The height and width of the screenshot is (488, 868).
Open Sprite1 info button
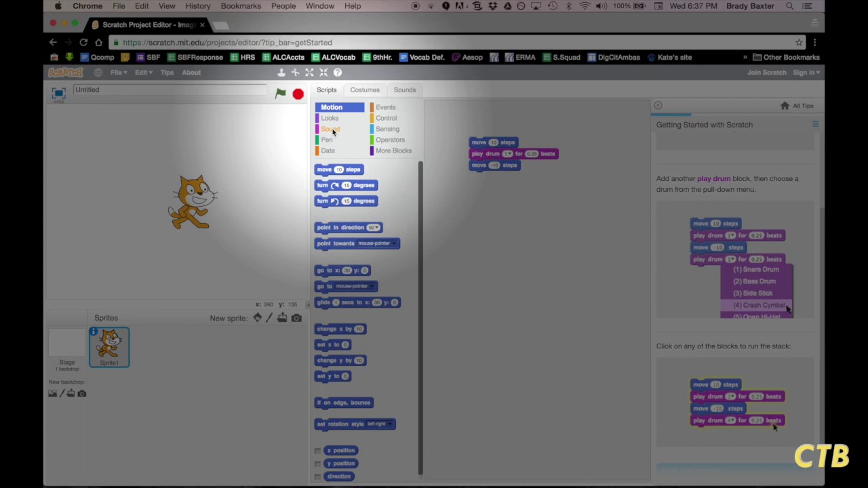click(94, 331)
